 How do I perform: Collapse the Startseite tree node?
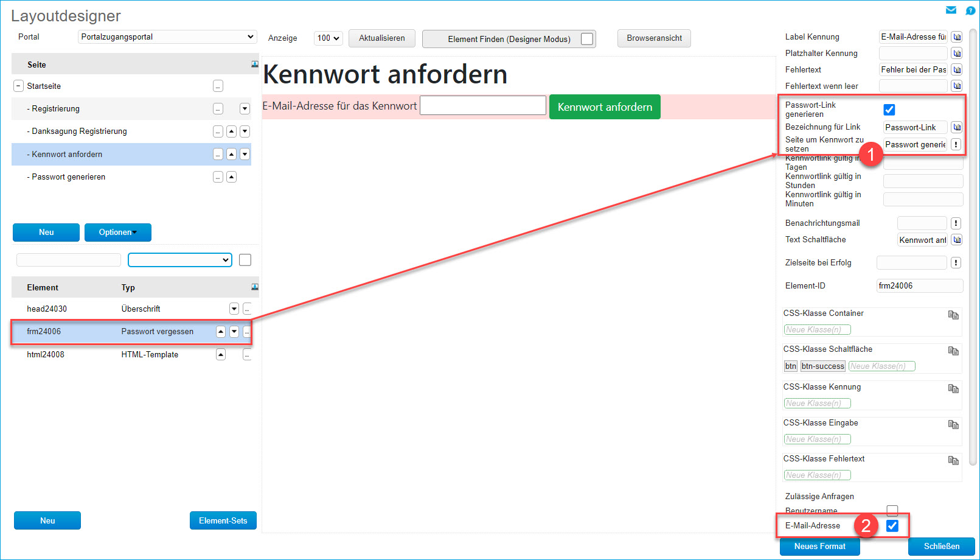(x=18, y=86)
